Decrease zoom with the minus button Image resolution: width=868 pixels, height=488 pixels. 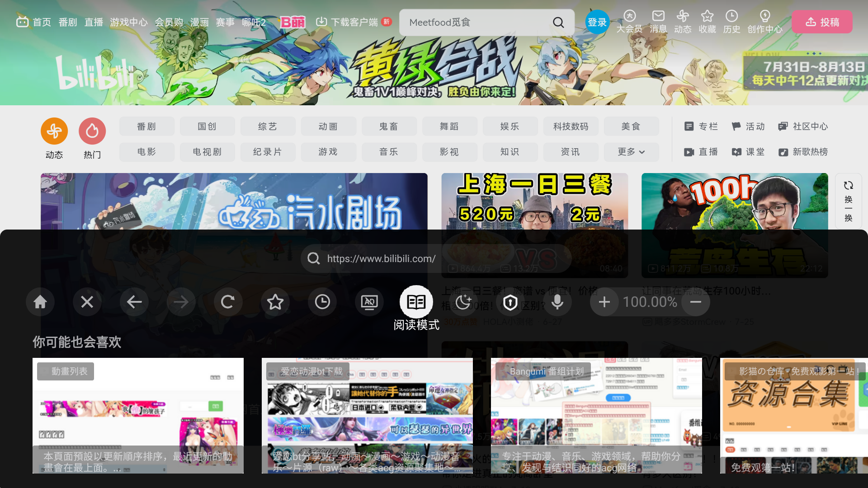[696, 302]
